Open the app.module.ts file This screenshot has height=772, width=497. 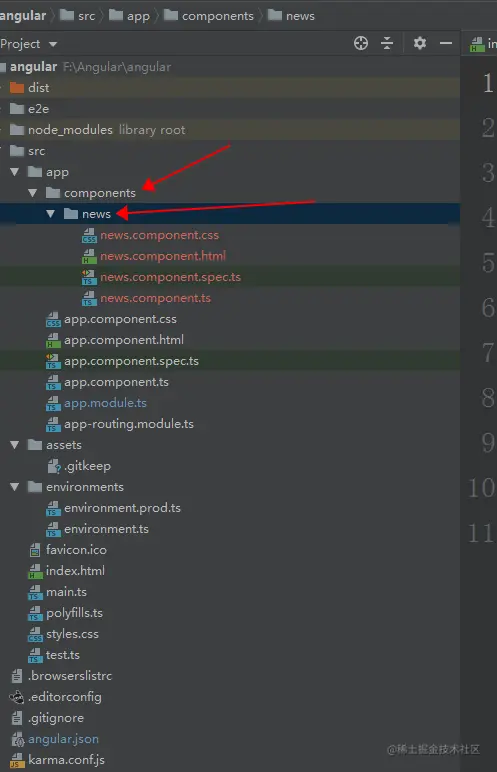pyautogui.click(x=105, y=403)
